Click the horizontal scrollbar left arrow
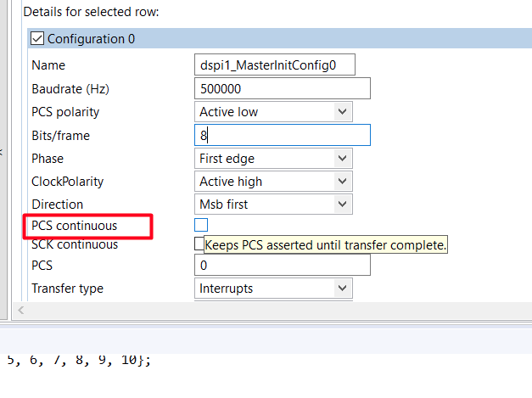Viewport: 532px width, 398px height. pos(21,311)
